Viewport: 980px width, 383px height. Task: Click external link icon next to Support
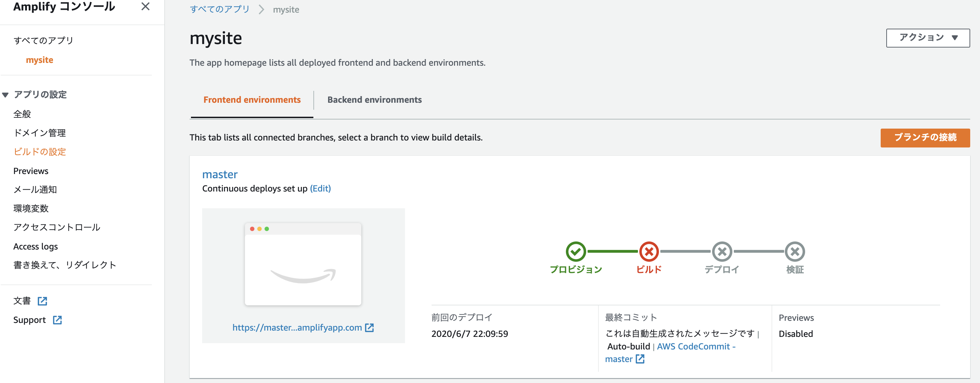(x=57, y=320)
